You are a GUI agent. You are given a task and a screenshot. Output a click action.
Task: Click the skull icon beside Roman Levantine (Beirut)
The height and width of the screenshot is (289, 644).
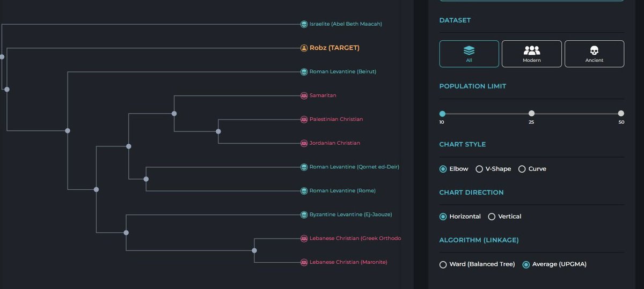pos(304,72)
